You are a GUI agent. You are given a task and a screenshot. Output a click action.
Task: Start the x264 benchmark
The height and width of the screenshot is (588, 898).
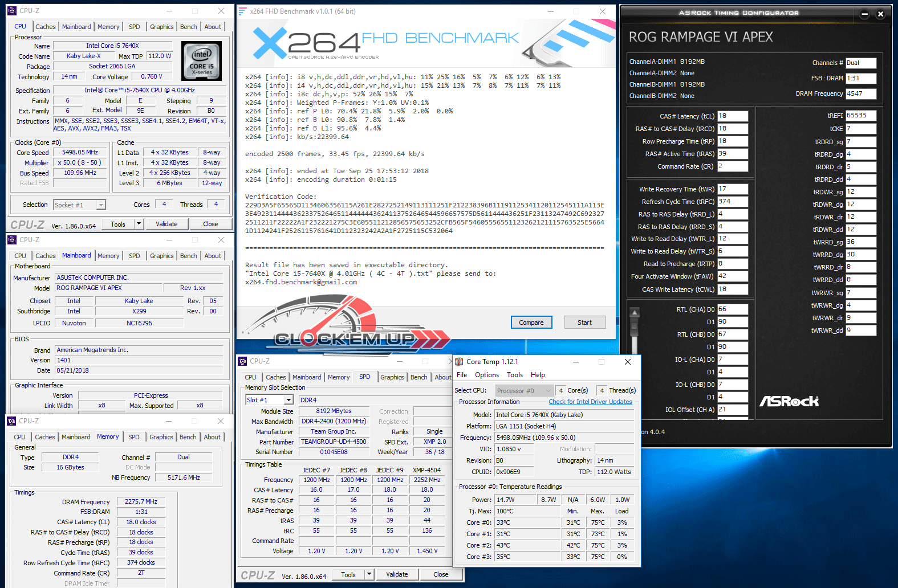(x=584, y=322)
